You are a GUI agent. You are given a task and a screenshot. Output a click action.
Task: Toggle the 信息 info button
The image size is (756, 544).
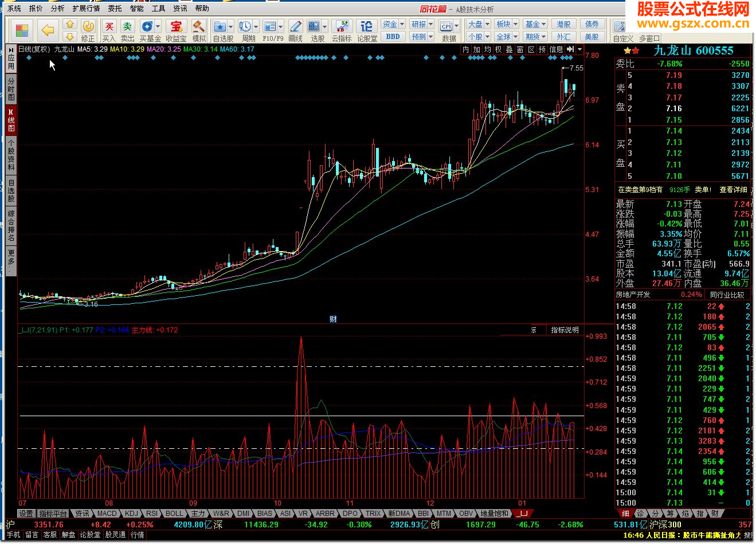pos(556,50)
